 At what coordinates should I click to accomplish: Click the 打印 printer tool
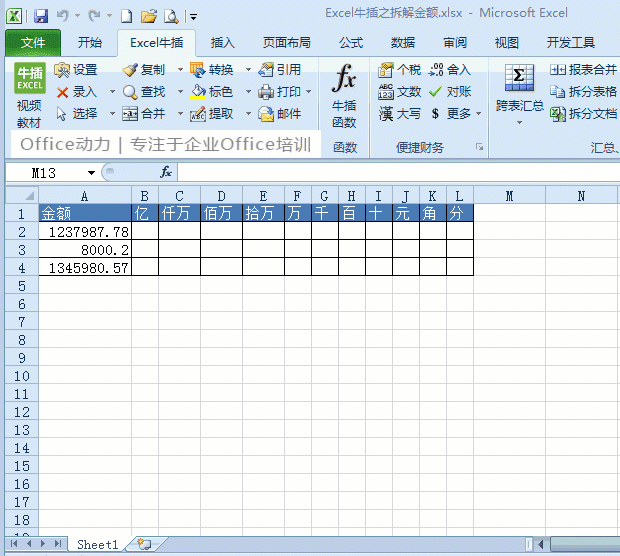pos(280,92)
